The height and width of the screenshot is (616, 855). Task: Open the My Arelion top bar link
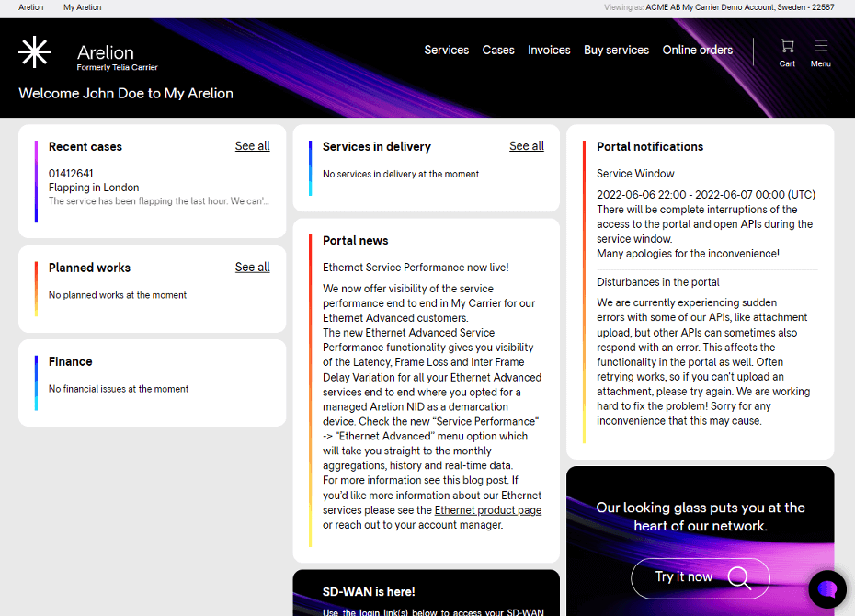pyautogui.click(x=83, y=7)
